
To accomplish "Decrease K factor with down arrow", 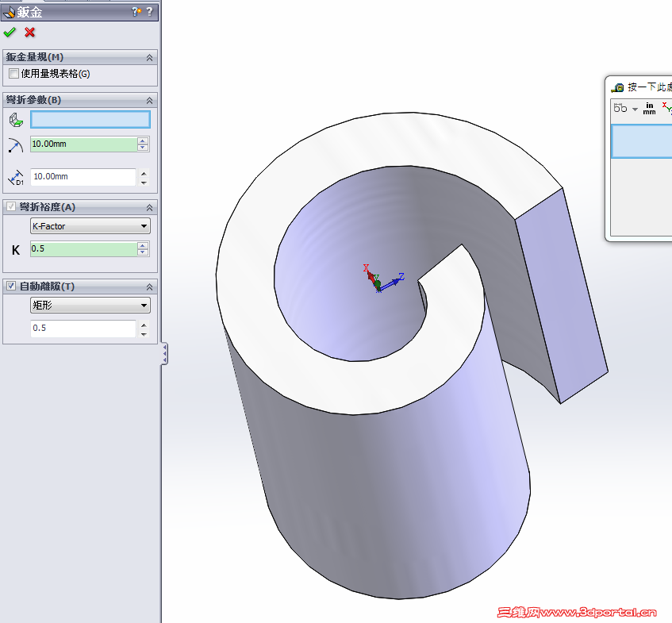I will pyautogui.click(x=143, y=252).
